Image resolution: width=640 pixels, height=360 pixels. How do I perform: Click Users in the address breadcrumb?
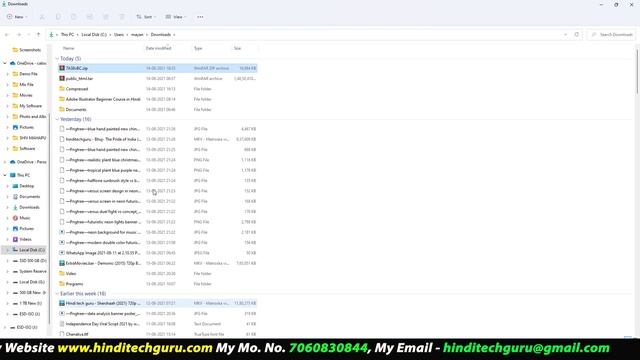119,35
